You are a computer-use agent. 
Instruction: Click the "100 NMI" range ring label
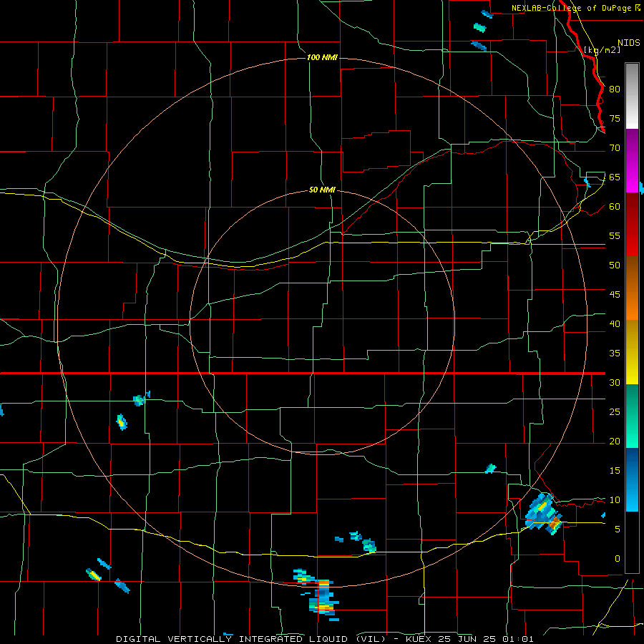(322, 57)
